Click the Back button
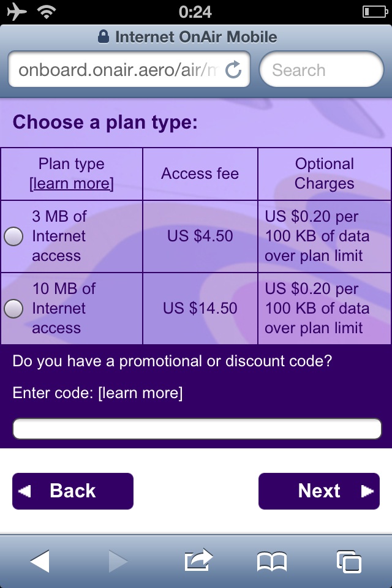Screen dimensions: 392x588 [x=73, y=491]
